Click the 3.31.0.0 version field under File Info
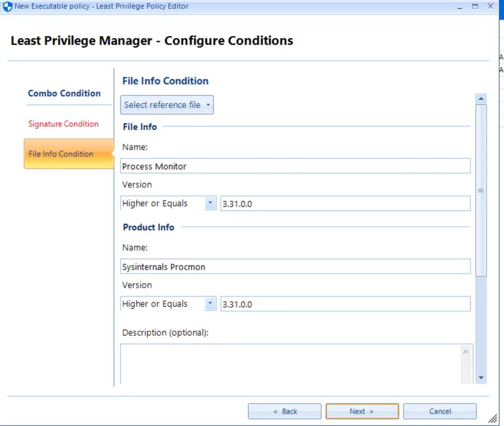 pos(346,203)
